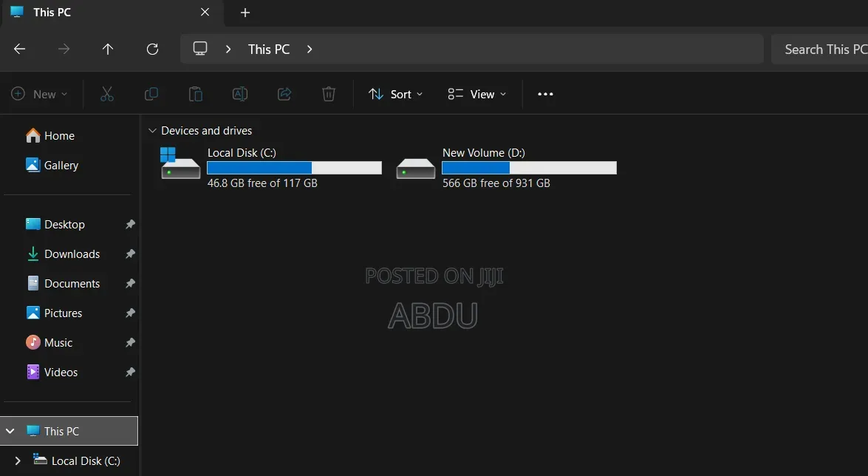Open the View dropdown menu

pos(476,94)
